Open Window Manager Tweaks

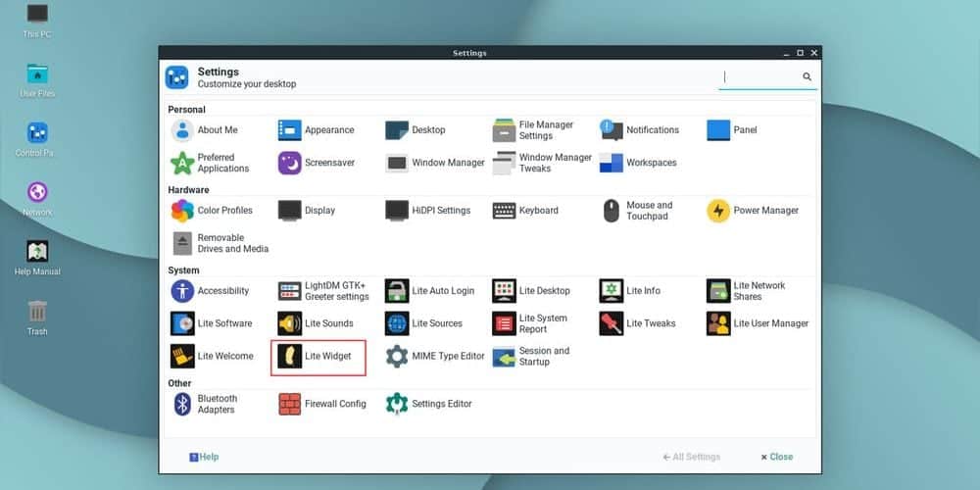pyautogui.click(x=543, y=163)
